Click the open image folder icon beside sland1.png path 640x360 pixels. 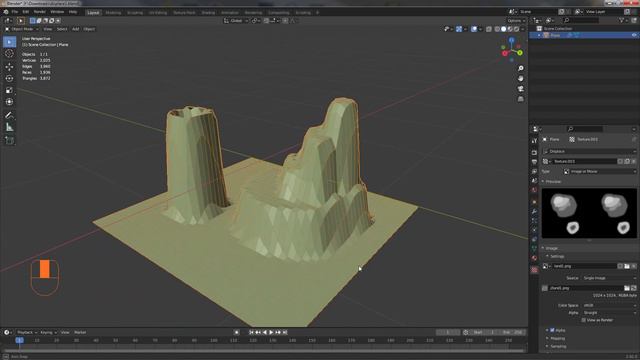[x=627, y=288]
